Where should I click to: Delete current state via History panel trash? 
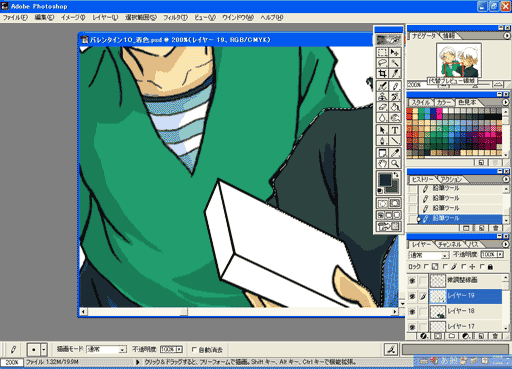pyautogui.click(x=496, y=228)
